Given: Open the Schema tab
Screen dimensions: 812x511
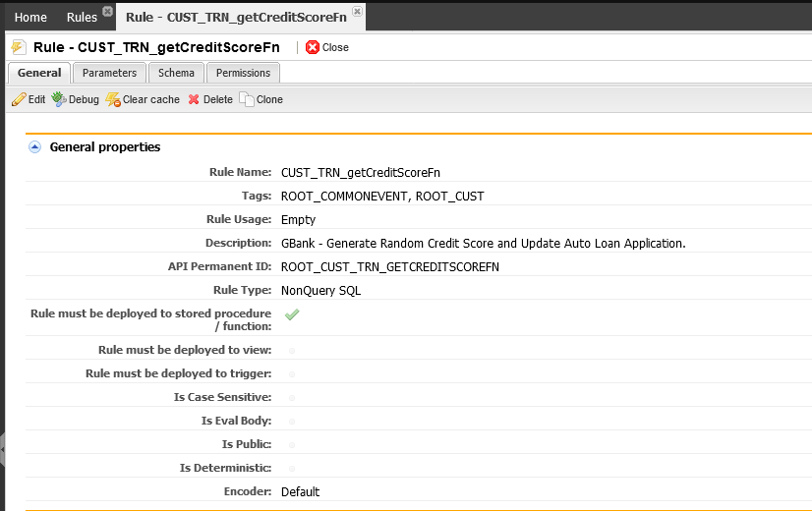Looking at the screenshot, I should pos(176,73).
